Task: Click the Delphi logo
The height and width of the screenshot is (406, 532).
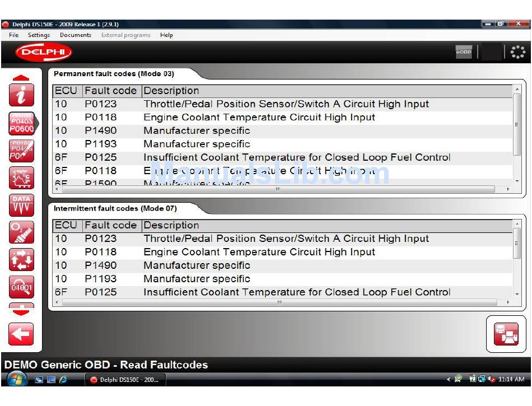Action: coord(44,52)
